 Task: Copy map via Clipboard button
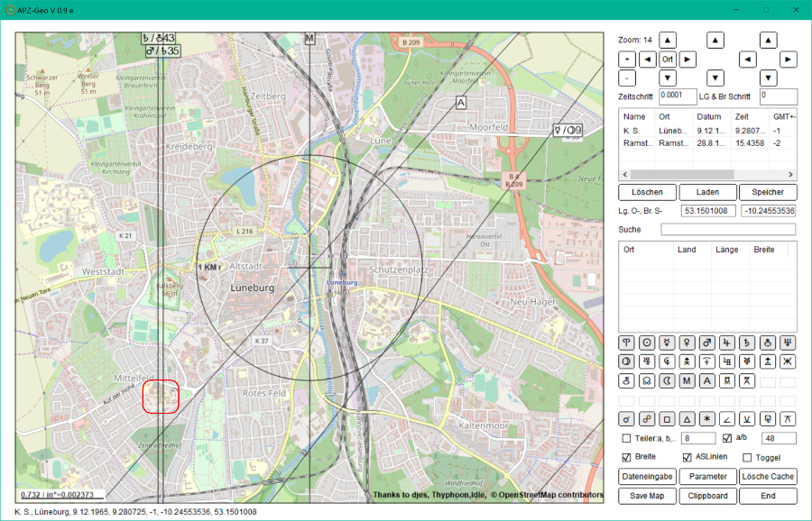pos(707,496)
